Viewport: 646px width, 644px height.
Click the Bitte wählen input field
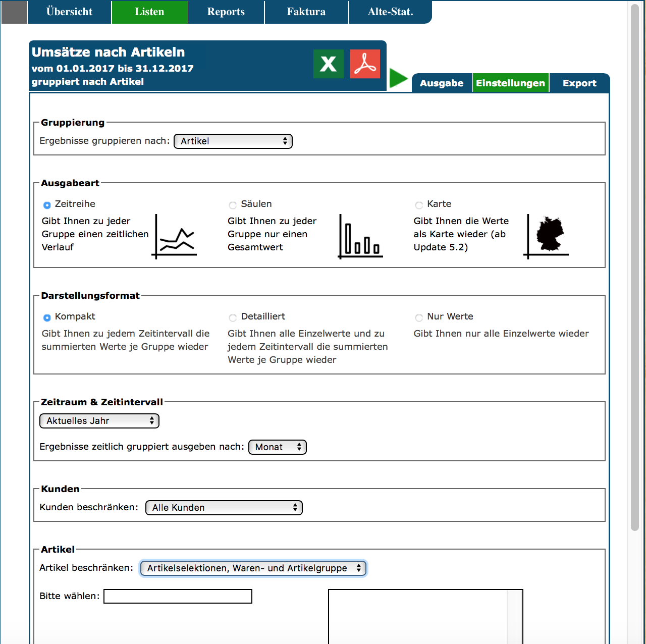click(178, 597)
